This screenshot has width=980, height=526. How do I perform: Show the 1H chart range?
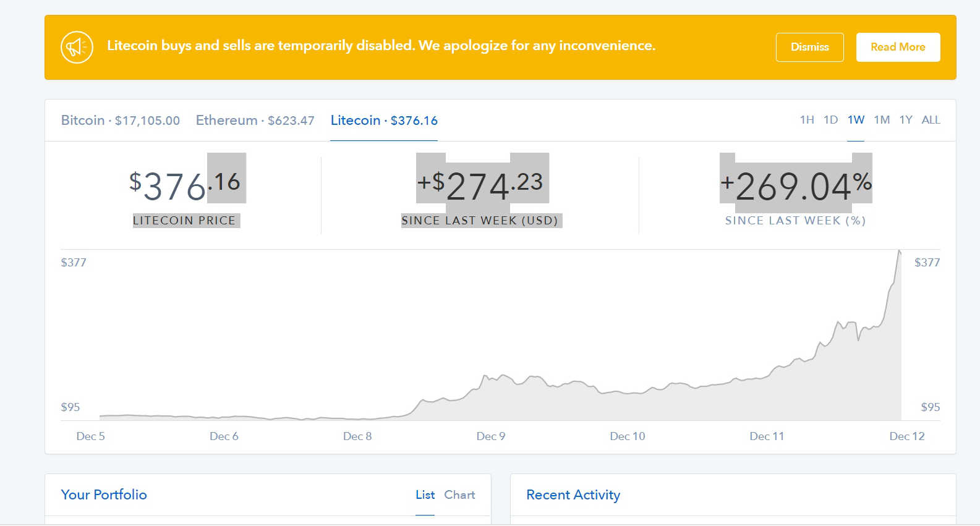pos(807,120)
